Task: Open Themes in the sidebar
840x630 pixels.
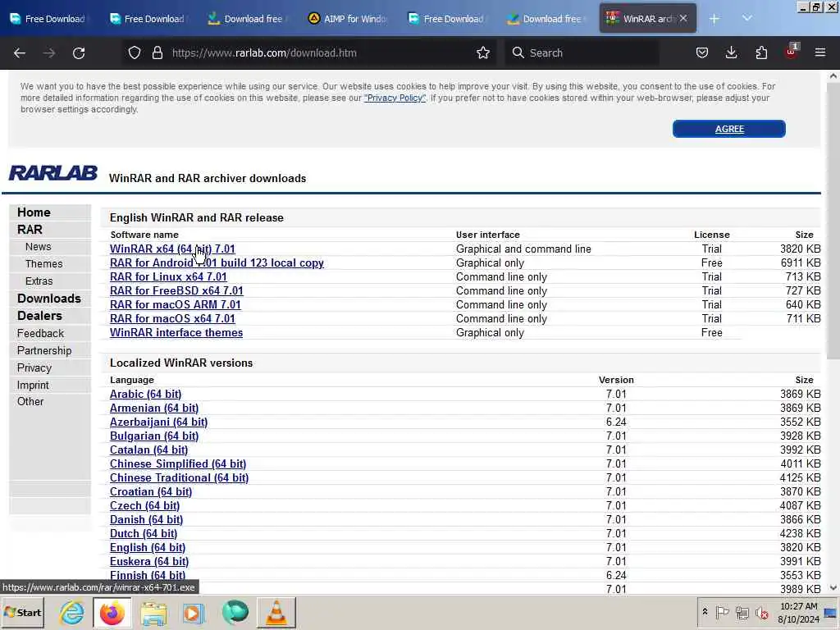Action: tap(44, 263)
